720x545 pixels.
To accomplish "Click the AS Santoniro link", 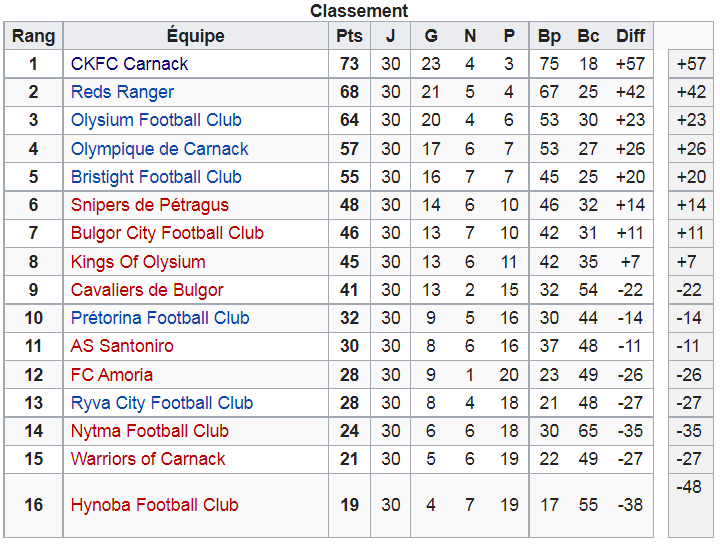I will 122,346.
